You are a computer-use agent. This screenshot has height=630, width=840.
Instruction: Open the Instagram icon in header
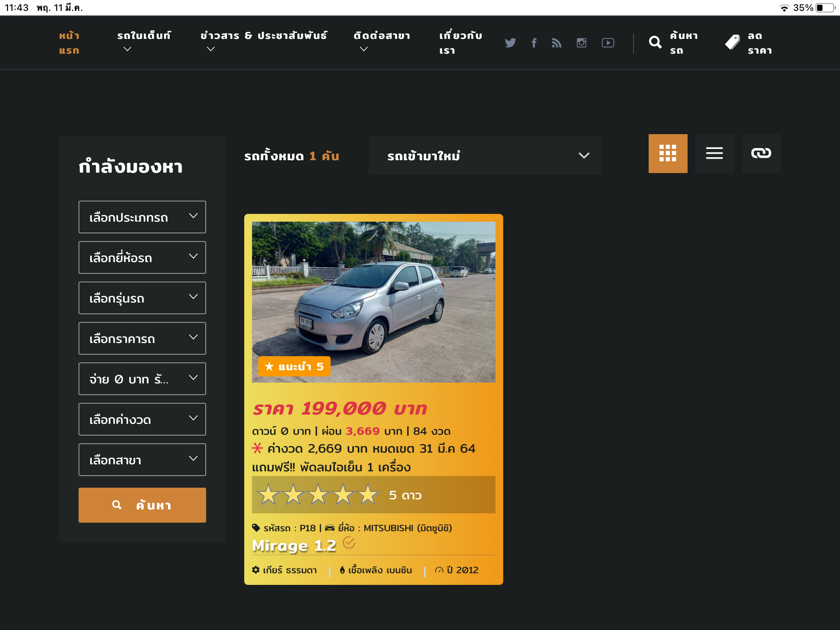[581, 43]
